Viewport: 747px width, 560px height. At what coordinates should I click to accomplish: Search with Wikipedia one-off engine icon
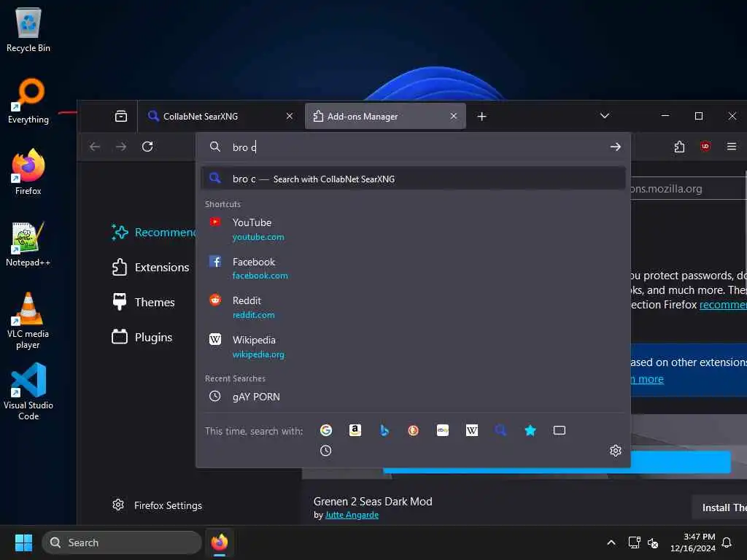coord(472,430)
